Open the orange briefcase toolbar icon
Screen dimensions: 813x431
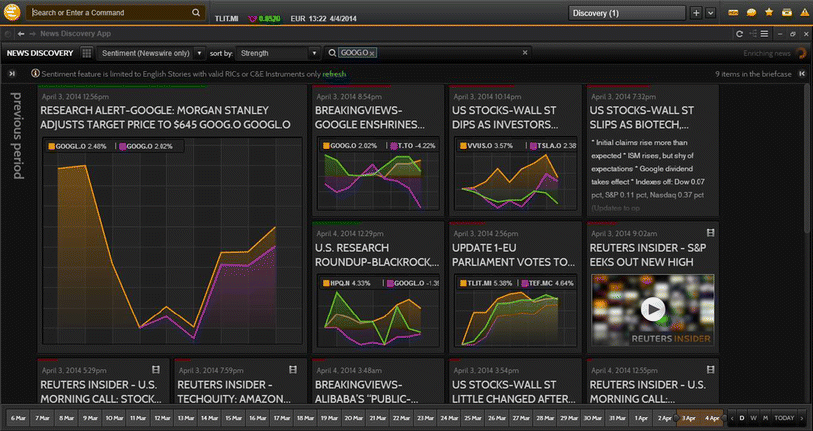[x=787, y=12]
